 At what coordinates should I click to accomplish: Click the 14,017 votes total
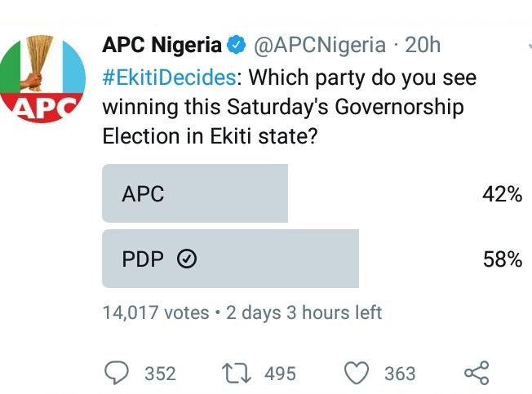click(155, 312)
